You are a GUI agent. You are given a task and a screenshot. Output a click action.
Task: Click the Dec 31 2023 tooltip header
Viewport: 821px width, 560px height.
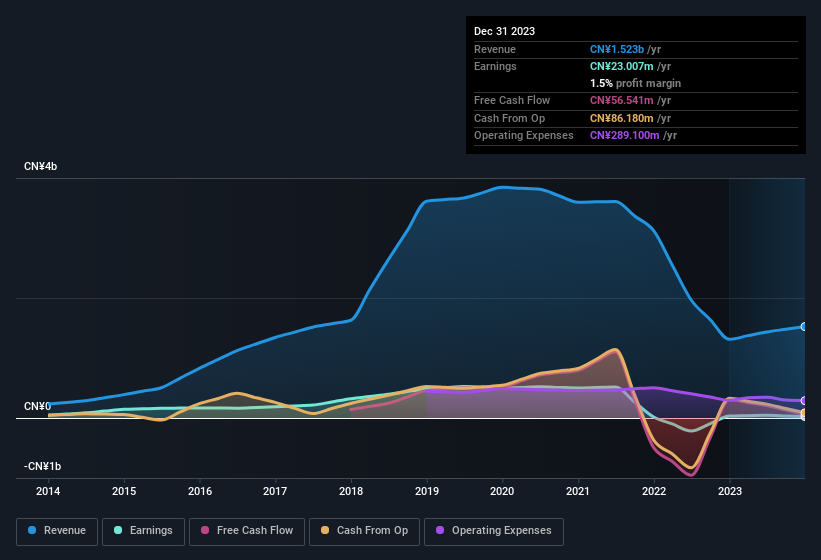point(504,31)
